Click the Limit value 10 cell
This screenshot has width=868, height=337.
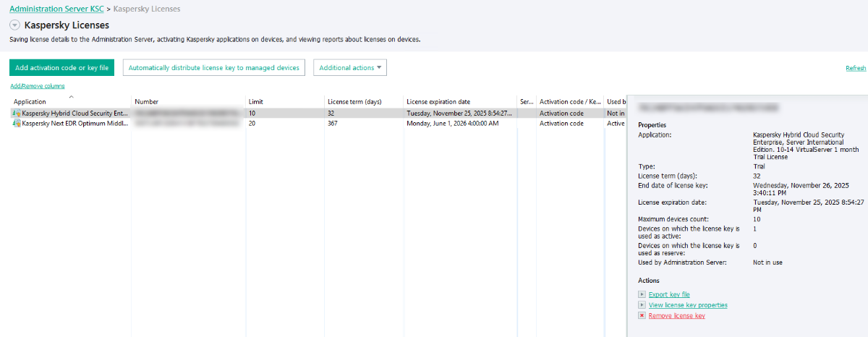click(x=252, y=114)
